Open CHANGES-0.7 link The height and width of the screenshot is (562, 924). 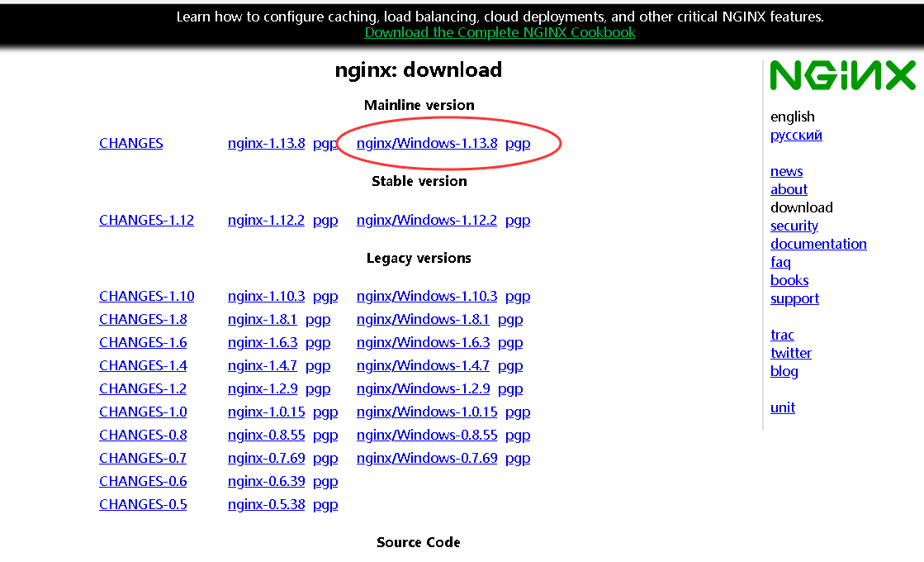click(143, 458)
